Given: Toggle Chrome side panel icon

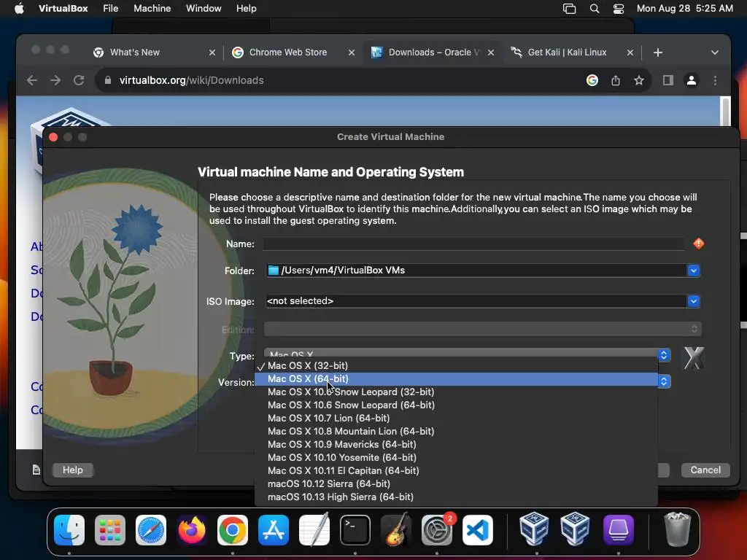Looking at the screenshot, I should tap(668, 80).
